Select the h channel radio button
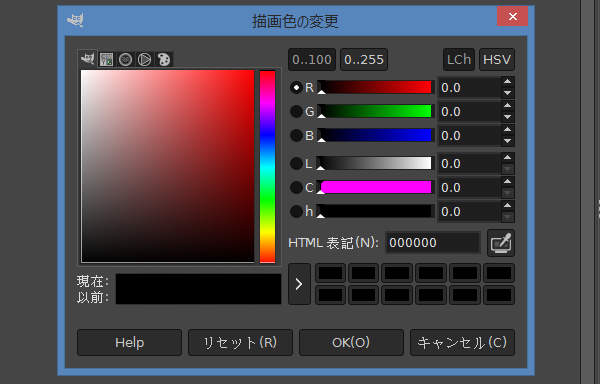This screenshot has width=600, height=384. (x=296, y=211)
